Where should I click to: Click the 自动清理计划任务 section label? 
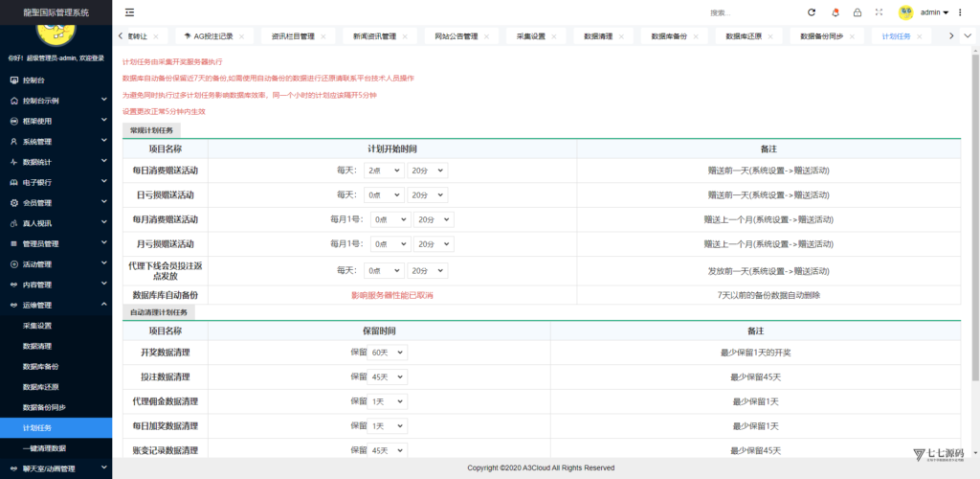coord(160,312)
